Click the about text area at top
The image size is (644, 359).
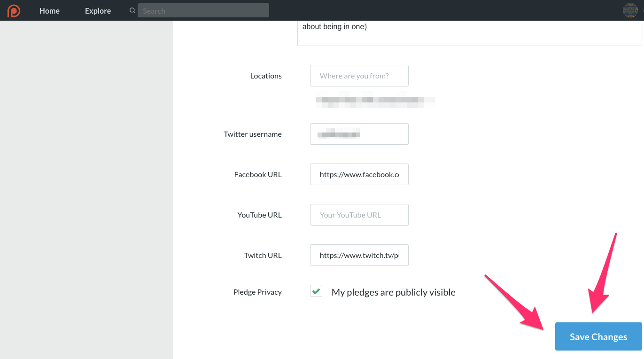pos(469,33)
